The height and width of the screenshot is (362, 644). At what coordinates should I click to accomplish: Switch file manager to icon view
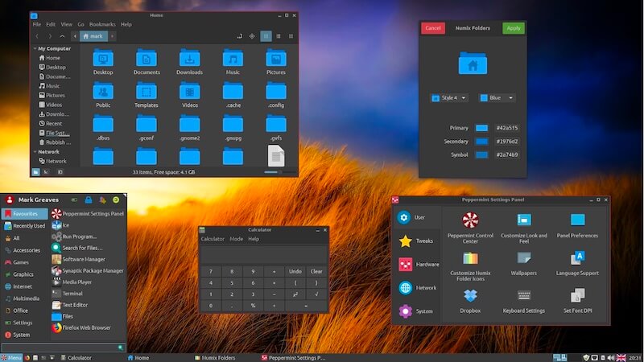(266, 36)
